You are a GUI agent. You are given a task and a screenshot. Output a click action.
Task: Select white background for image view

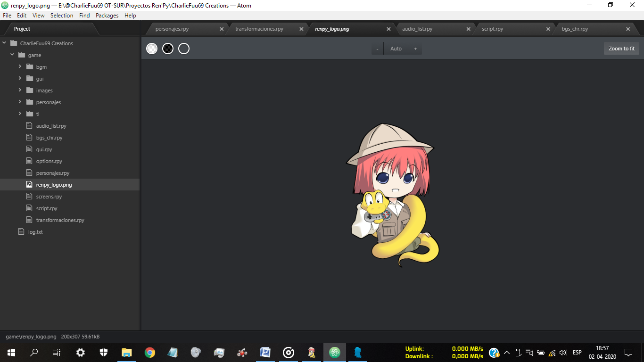click(x=152, y=49)
